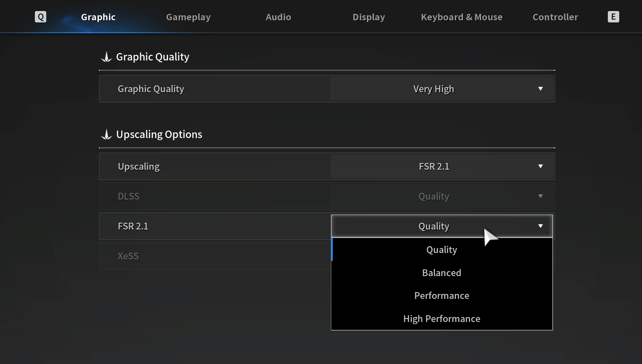Click the Graphic Quality section emblem icon
Screen dimensions: 642x364
click(106, 57)
